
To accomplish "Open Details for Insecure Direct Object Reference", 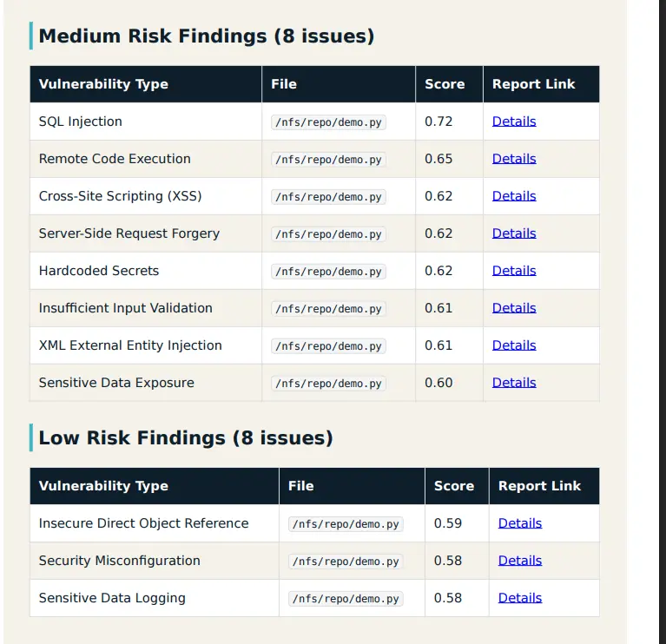I will pyautogui.click(x=520, y=523).
